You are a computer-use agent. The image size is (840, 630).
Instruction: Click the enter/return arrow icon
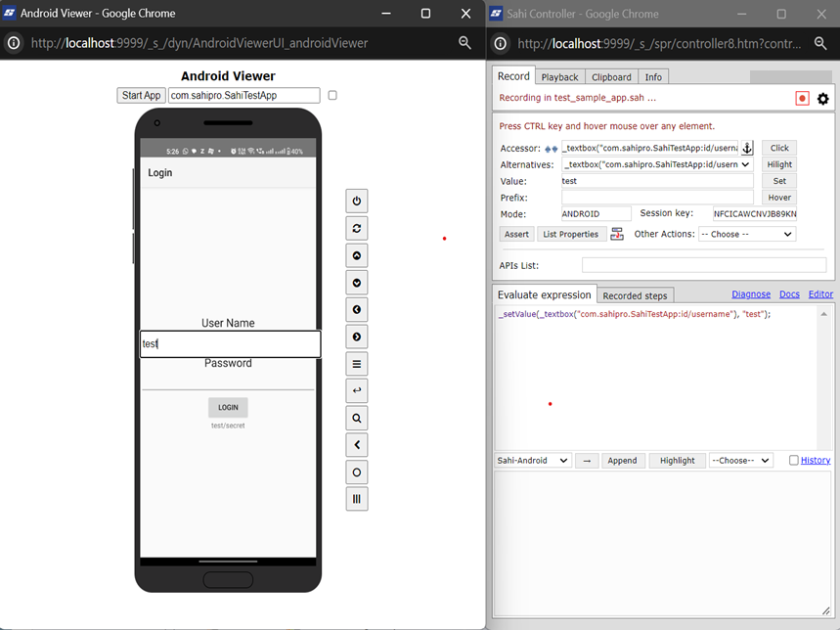[x=357, y=391]
